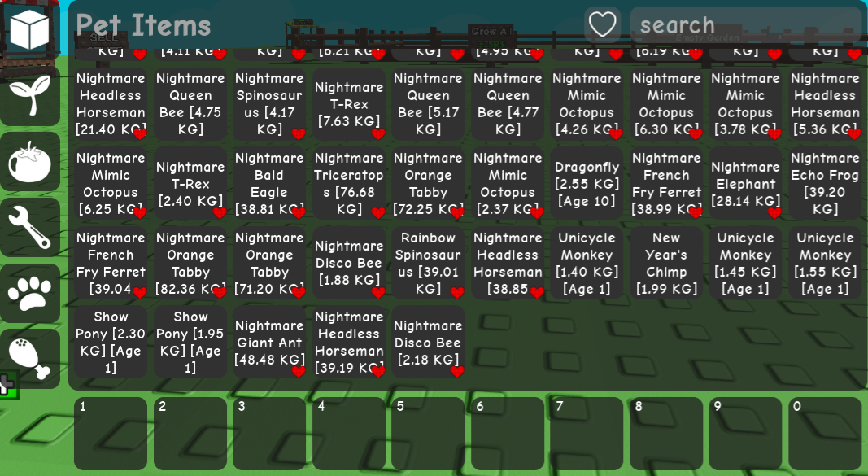Select the drumstick pet food category icon

(30, 358)
